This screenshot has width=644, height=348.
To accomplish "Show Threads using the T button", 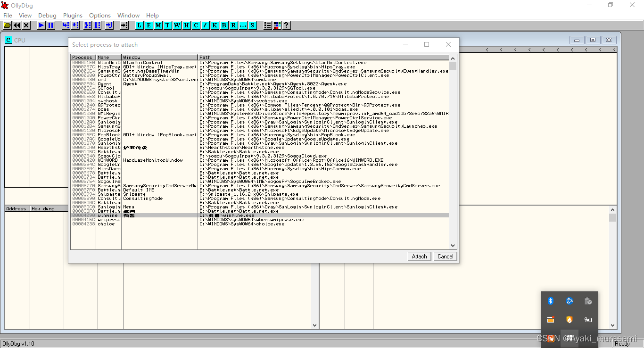I will [x=168, y=25].
